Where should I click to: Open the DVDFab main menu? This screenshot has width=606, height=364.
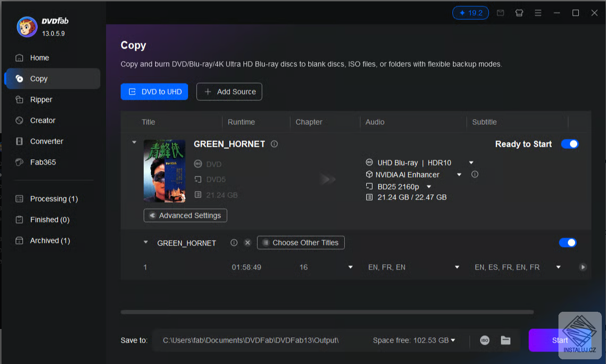[x=538, y=13]
